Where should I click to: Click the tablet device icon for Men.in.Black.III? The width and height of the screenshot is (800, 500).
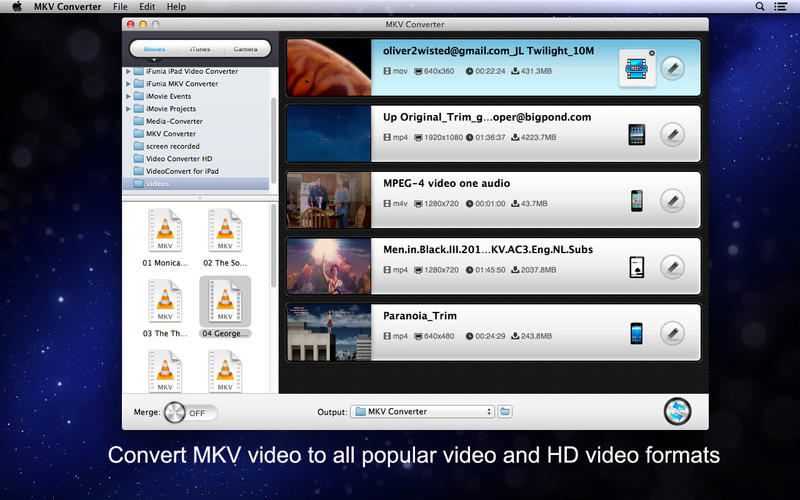[x=637, y=267]
